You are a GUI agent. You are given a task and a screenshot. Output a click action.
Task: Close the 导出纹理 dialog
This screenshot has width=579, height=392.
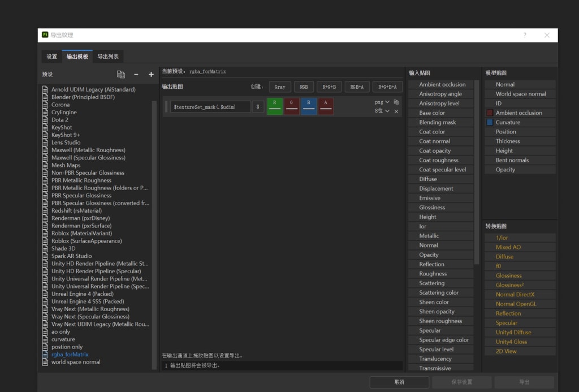pos(547,35)
